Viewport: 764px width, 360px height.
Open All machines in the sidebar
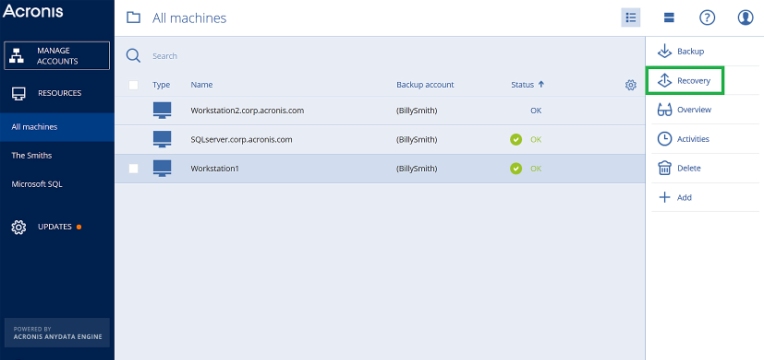[57, 127]
